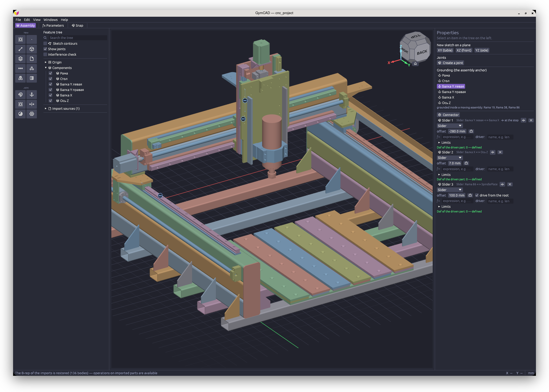Hide the Балка Y левая component via its checkbox

click(x=50, y=84)
